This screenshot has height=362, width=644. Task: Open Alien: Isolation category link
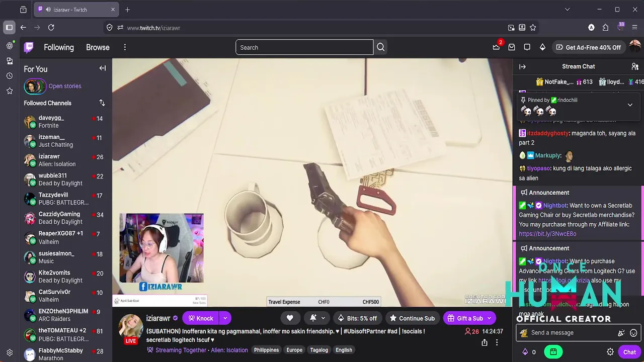coord(229,350)
